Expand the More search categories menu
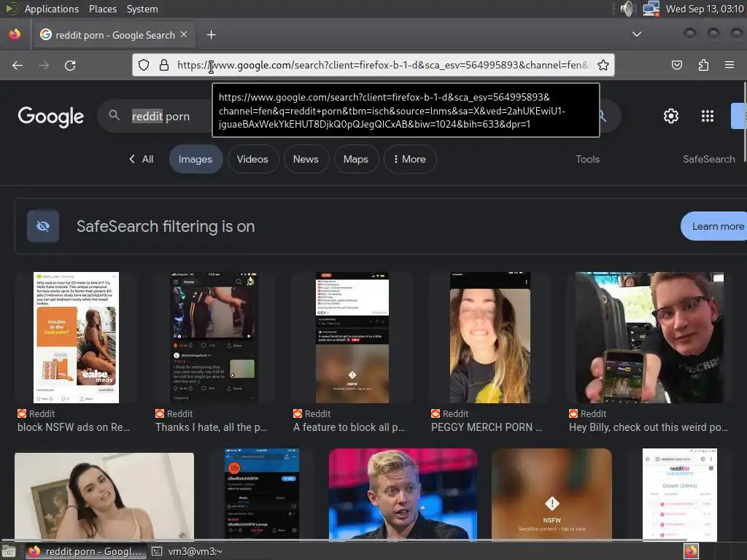 click(410, 159)
